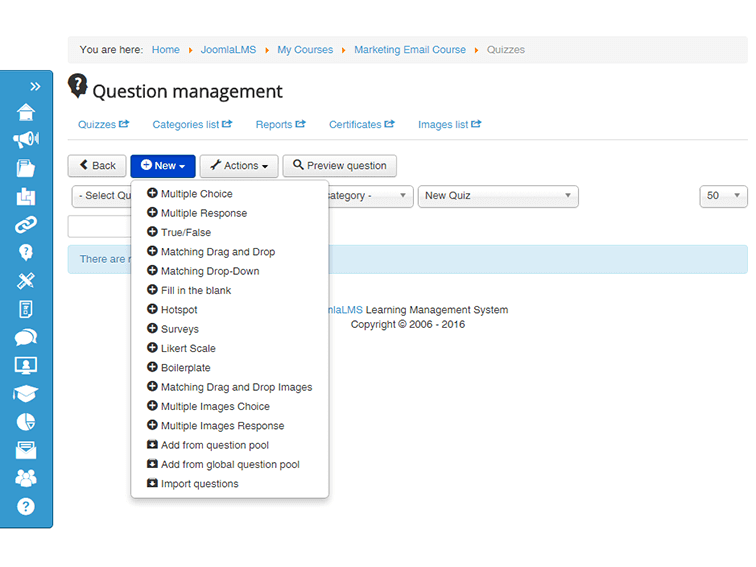The image size is (756, 567).
Task: Open the 50 items per page dropdown
Action: point(723,196)
